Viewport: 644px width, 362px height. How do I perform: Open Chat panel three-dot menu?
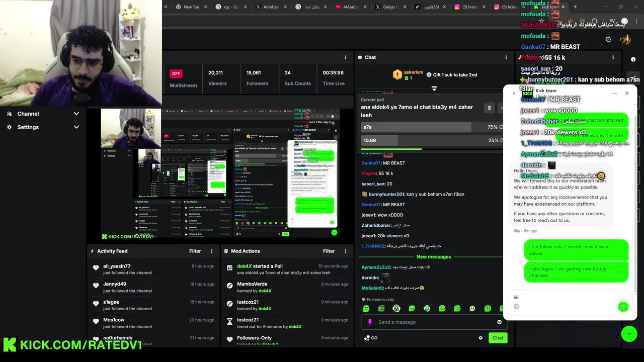(506, 57)
